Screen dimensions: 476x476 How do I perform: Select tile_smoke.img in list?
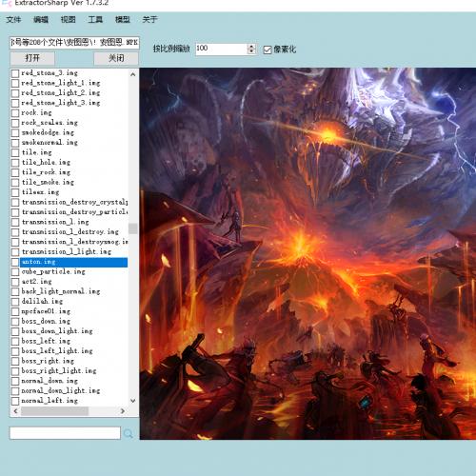click(x=48, y=183)
